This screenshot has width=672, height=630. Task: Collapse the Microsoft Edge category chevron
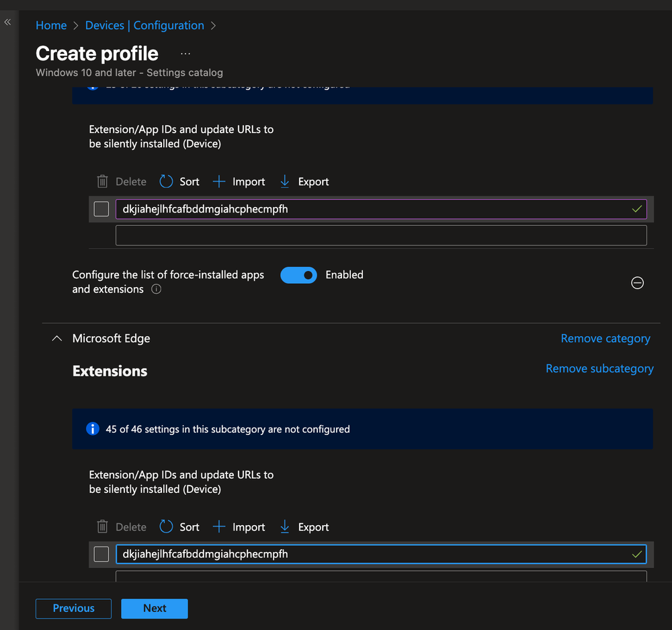click(x=56, y=339)
